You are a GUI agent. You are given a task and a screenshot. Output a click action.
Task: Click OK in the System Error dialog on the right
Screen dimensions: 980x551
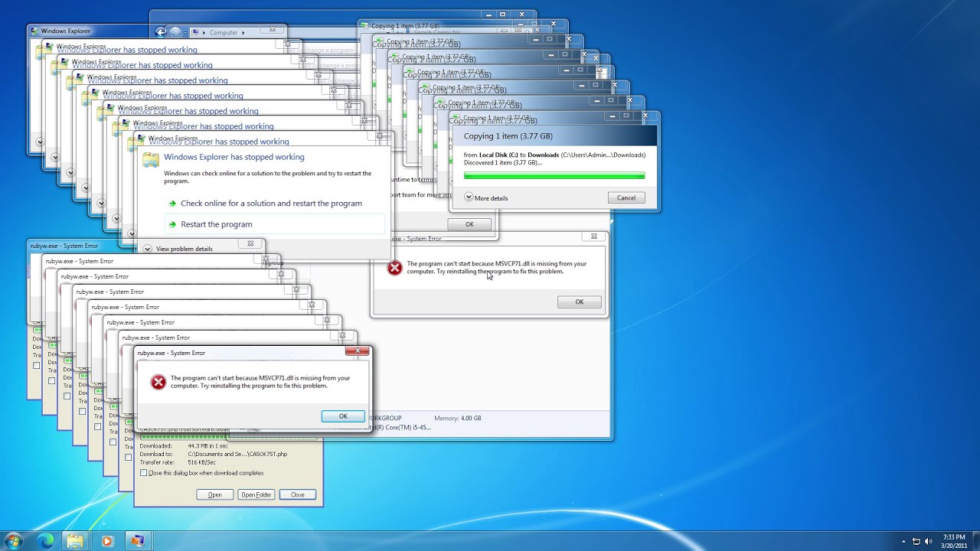(x=580, y=302)
